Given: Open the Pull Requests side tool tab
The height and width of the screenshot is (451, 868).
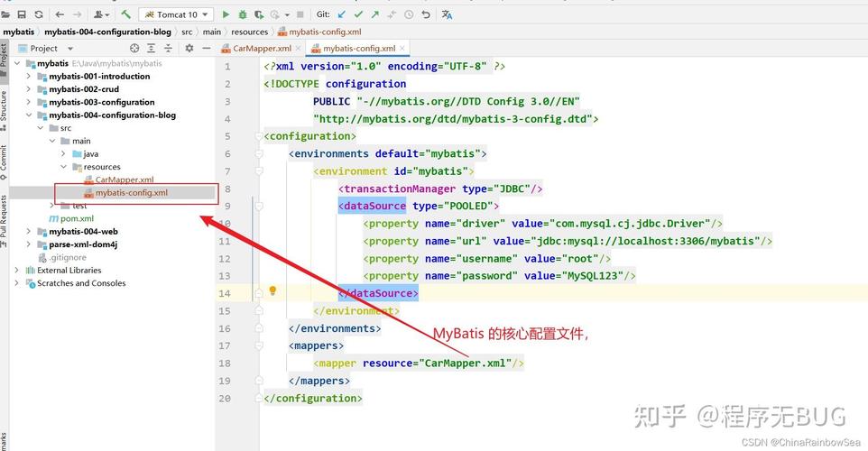Looking at the screenshot, I should click(x=4, y=221).
